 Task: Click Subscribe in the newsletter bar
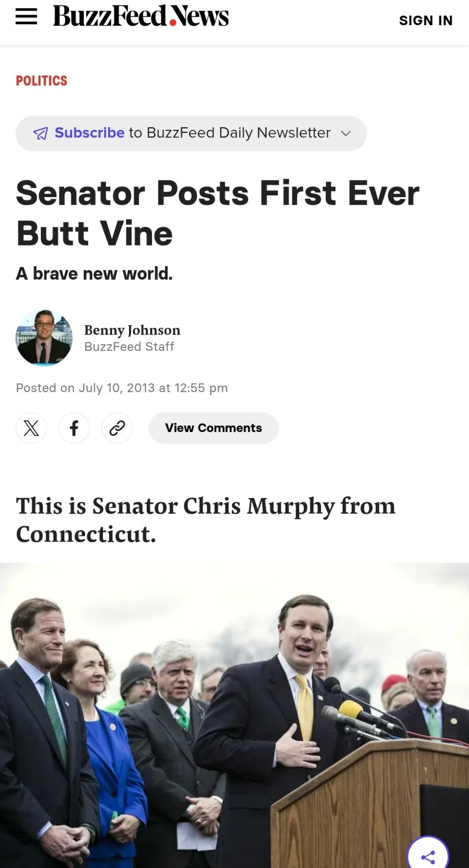[x=90, y=133]
